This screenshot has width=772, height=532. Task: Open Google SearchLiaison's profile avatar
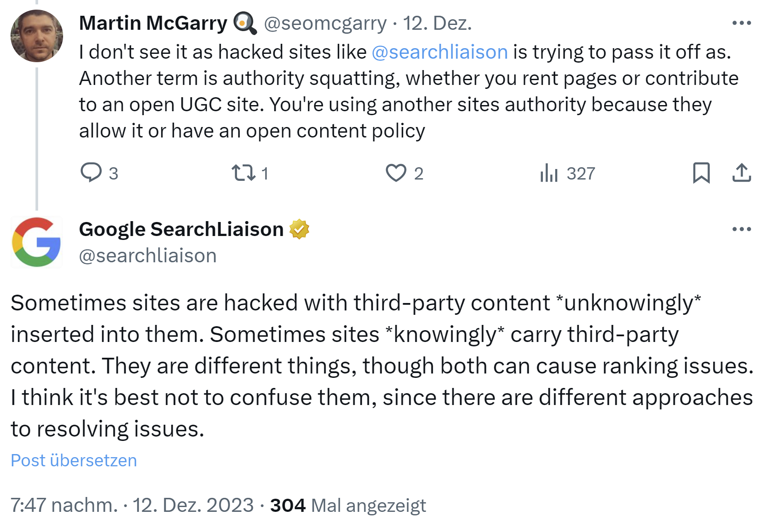[36, 242]
